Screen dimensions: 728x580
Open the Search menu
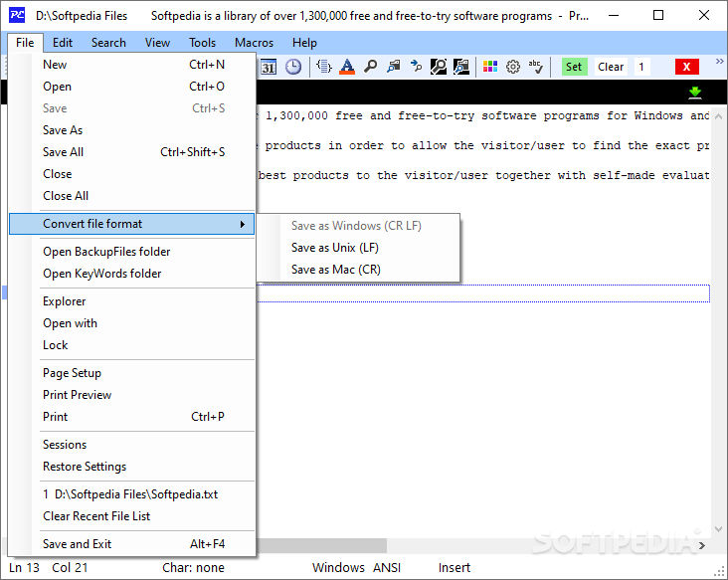108,43
